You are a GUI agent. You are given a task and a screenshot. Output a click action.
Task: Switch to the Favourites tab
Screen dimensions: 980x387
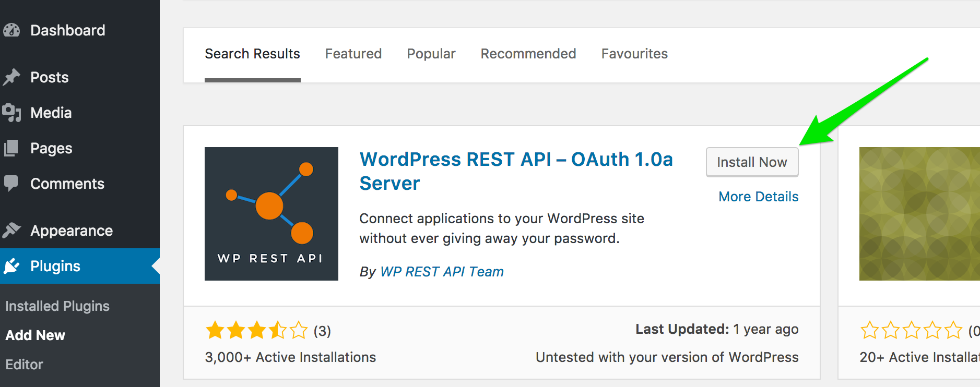[634, 54]
